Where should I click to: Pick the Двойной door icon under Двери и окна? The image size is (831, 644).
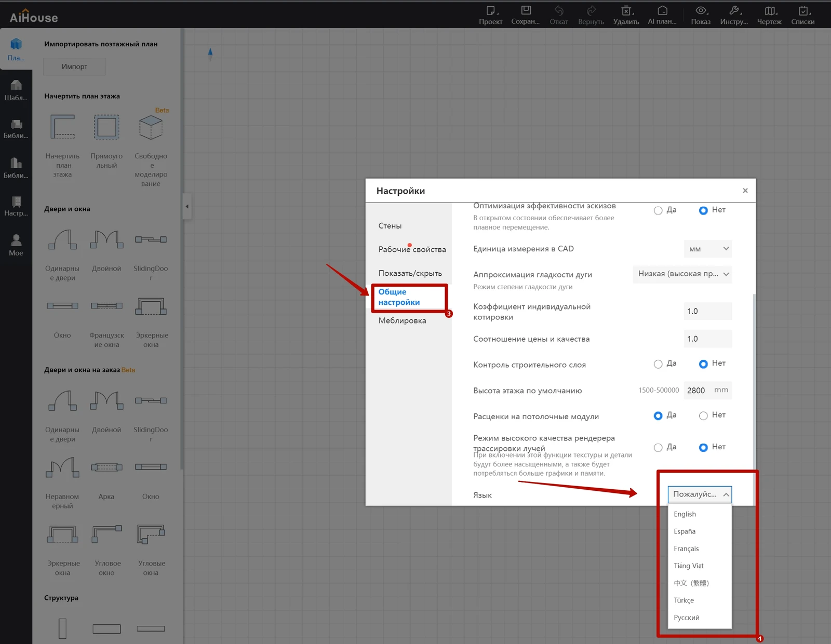pyautogui.click(x=106, y=240)
